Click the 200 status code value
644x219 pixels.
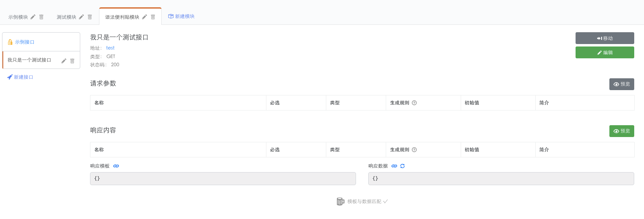point(115,64)
